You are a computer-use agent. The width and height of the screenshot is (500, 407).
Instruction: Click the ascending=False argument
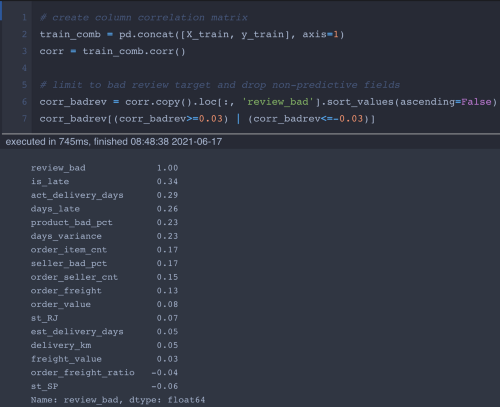point(446,102)
